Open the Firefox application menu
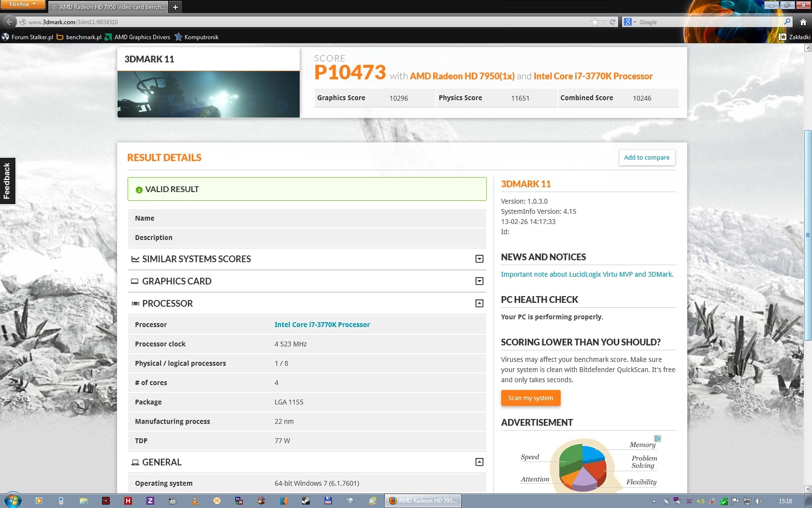 [x=23, y=4]
